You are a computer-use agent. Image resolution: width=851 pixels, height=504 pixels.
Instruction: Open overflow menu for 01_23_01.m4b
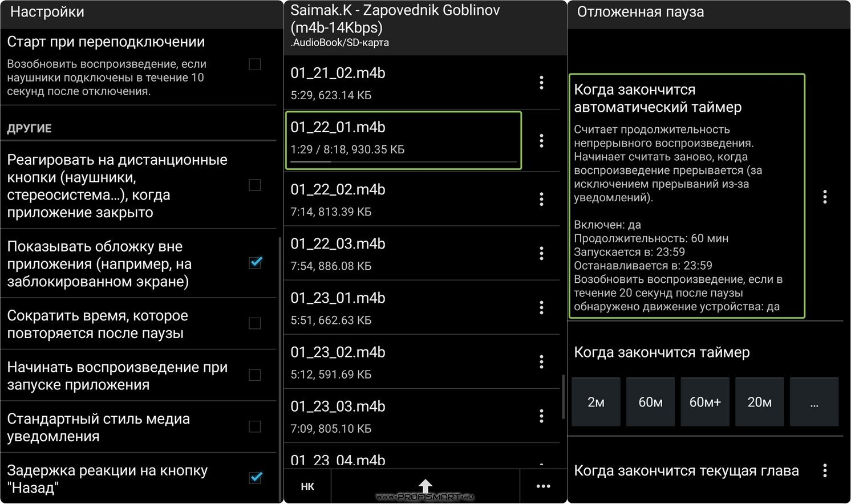point(541,308)
